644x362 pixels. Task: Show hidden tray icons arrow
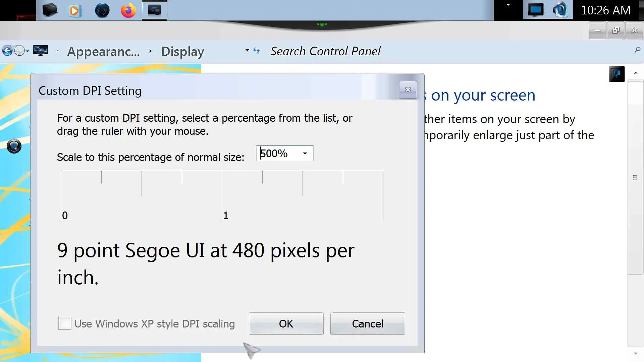[x=508, y=5]
